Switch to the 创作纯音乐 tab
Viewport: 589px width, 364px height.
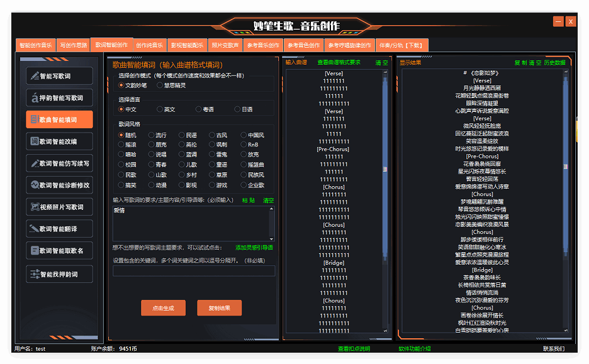coord(149,45)
